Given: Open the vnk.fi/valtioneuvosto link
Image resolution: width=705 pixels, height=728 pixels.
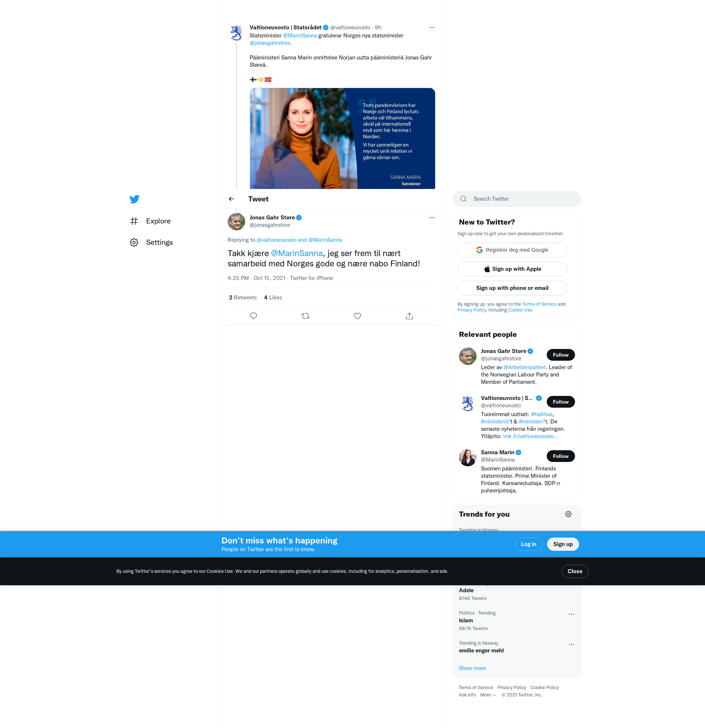Looking at the screenshot, I should (x=530, y=436).
